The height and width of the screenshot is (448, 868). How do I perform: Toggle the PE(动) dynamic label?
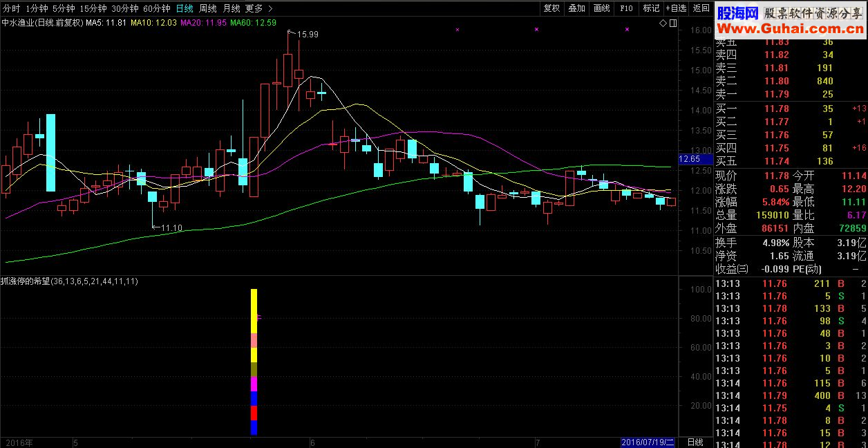pyautogui.click(x=809, y=270)
